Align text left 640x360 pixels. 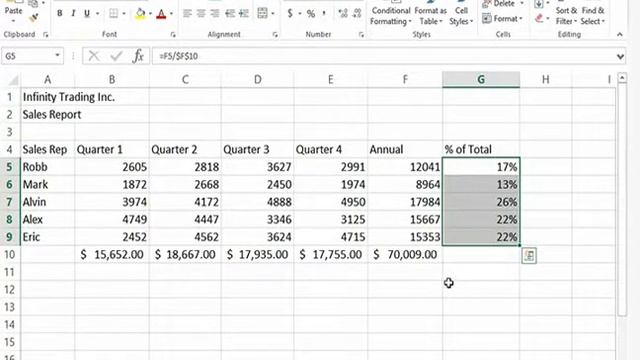coord(187,13)
